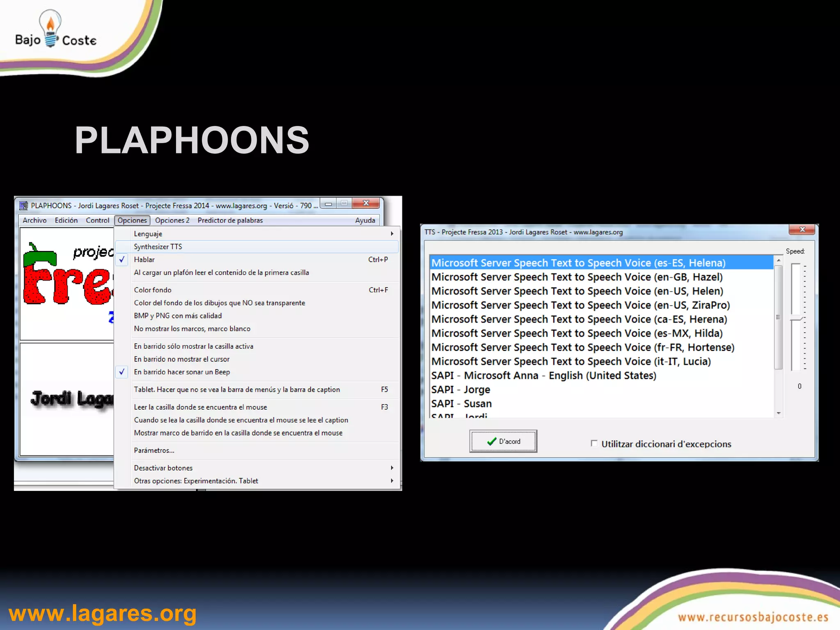This screenshot has width=840, height=630.
Task: Expand the Lenguaje submenu
Action: [256, 234]
